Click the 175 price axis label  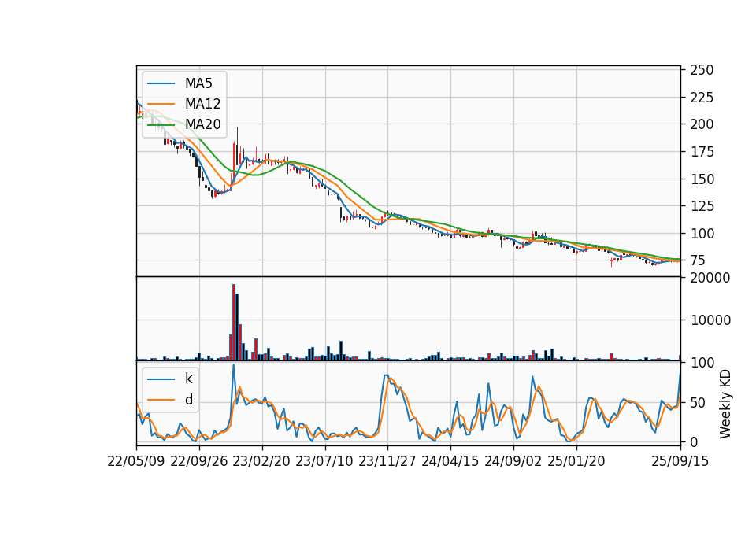coord(702,152)
